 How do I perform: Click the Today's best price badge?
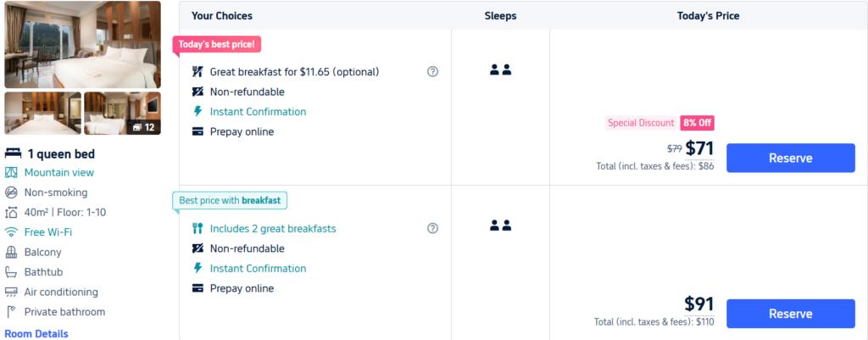[217, 44]
